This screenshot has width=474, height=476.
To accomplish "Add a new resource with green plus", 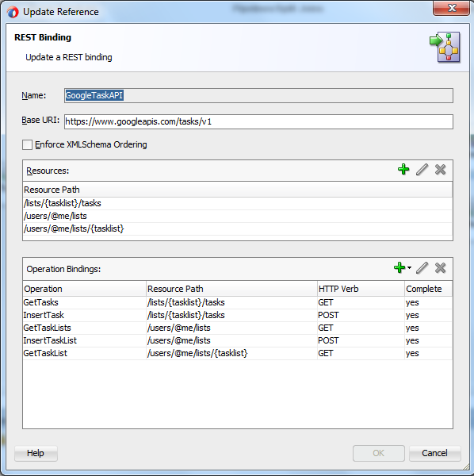I will [403, 170].
